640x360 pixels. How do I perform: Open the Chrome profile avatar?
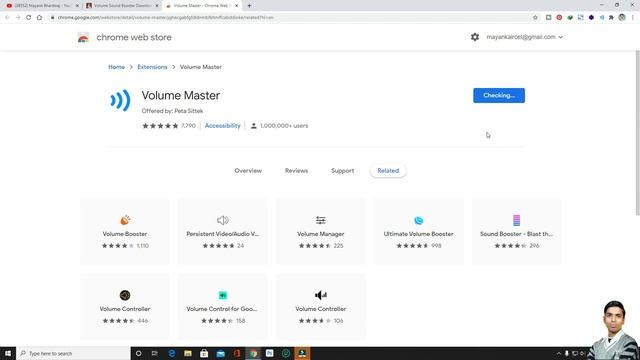(x=622, y=18)
